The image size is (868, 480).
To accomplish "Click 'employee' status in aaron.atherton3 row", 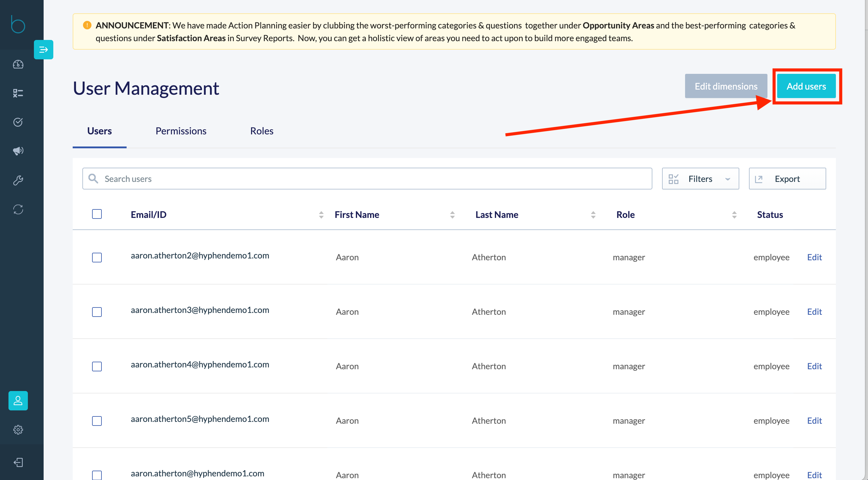I will 771,312.
